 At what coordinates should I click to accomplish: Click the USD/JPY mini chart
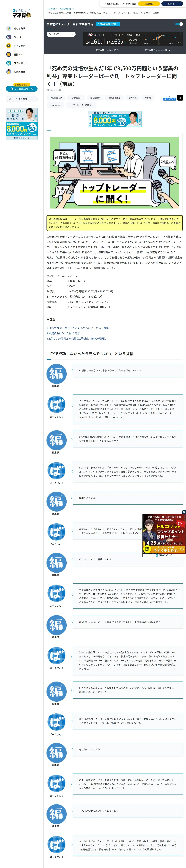pyautogui.click(x=163, y=39)
